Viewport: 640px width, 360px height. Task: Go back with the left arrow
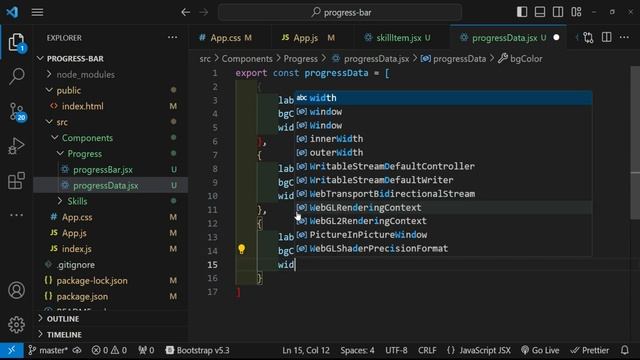click(186, 12)
